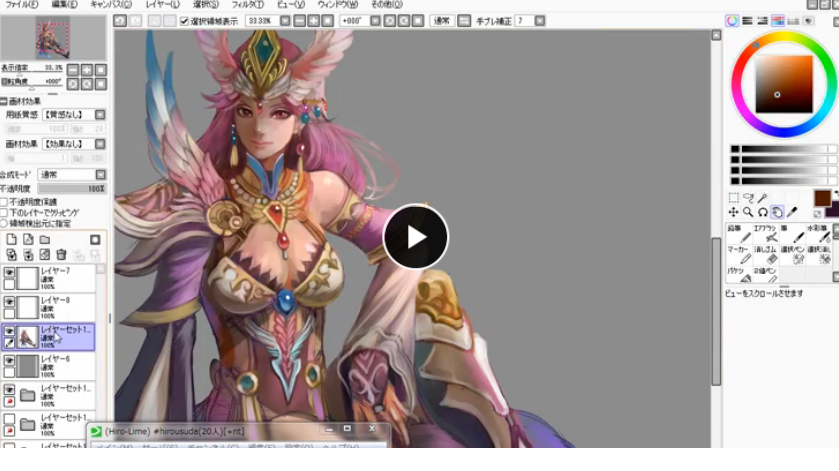Click the canvas vertical scrollbar thumb

coord(716,311)
